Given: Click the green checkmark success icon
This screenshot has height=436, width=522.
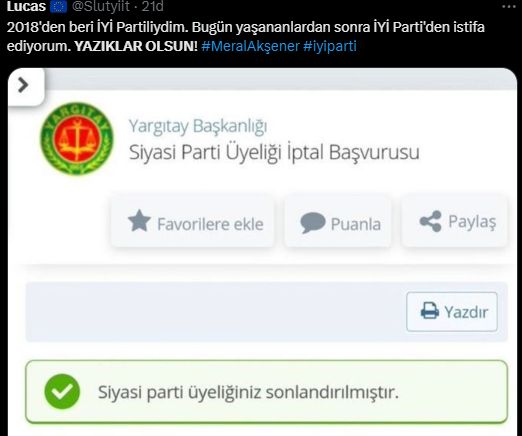Looking at the screenshot, I should click(62, 391).
